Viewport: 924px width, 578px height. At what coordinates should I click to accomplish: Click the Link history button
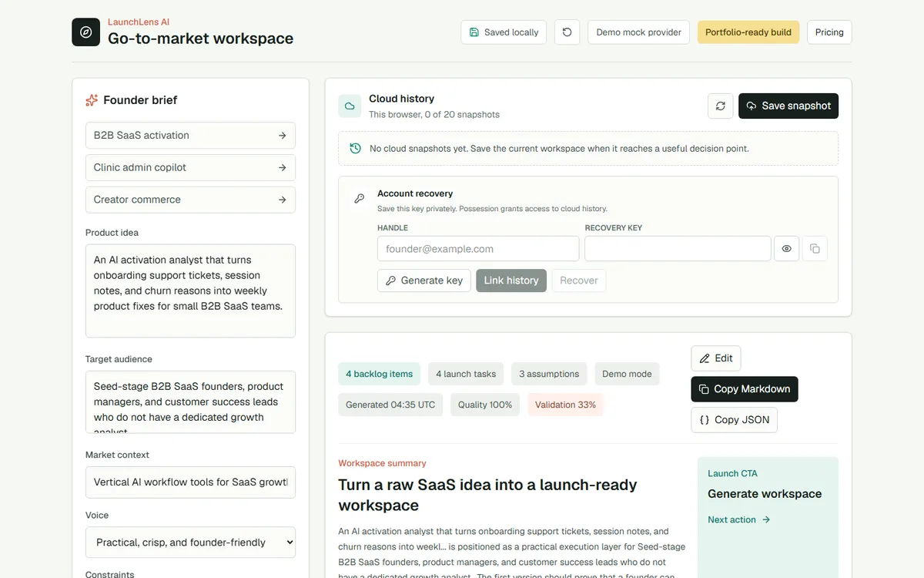point(511,281)
